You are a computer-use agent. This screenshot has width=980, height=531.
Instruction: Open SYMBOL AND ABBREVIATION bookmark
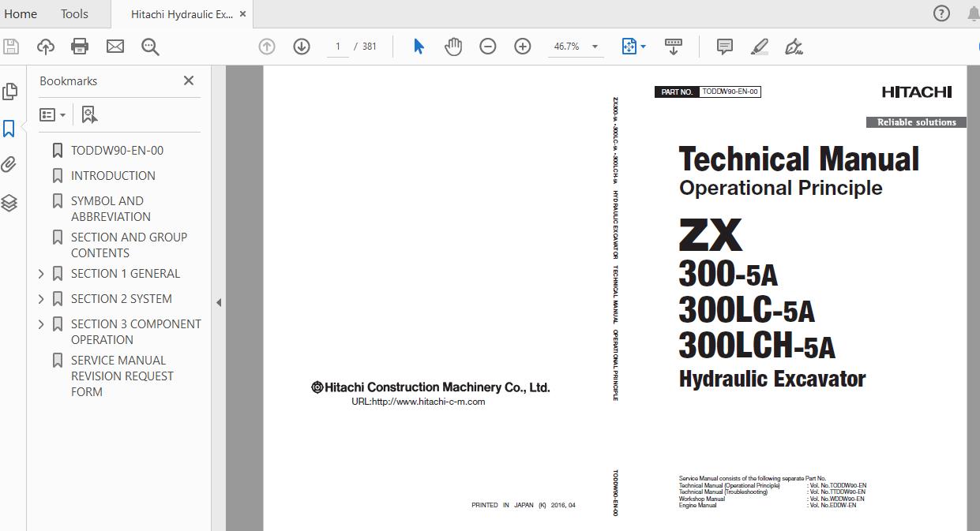(x=111, y=209)
